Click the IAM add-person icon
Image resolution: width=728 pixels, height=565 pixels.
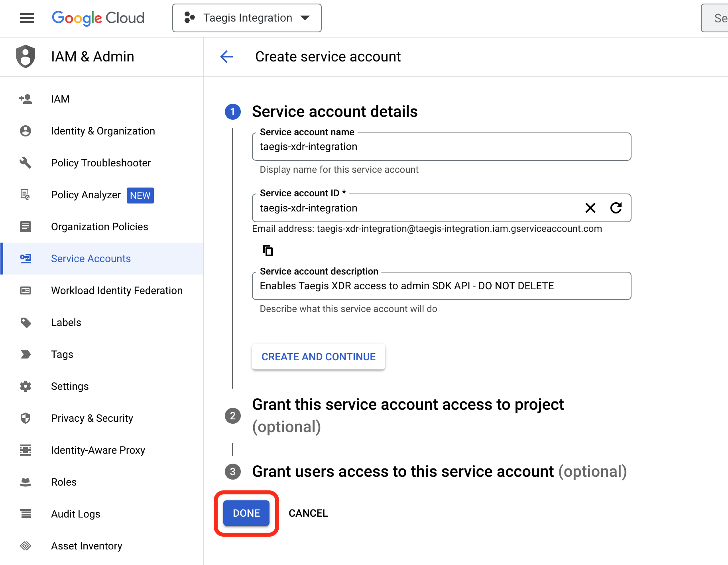pos(26,99)
